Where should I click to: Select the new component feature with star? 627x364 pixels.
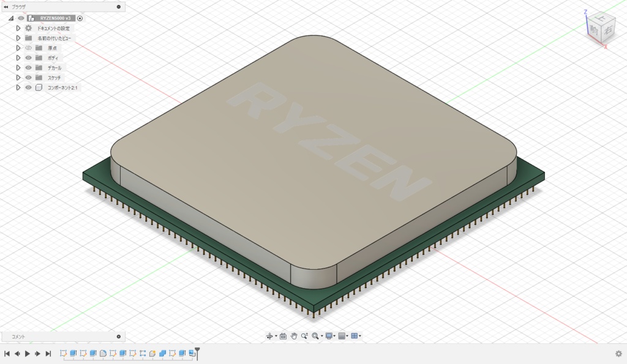point(152,353)
